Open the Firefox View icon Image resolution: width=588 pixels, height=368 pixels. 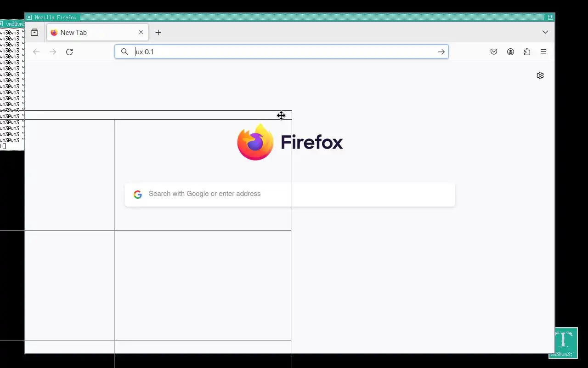point(34,32)
